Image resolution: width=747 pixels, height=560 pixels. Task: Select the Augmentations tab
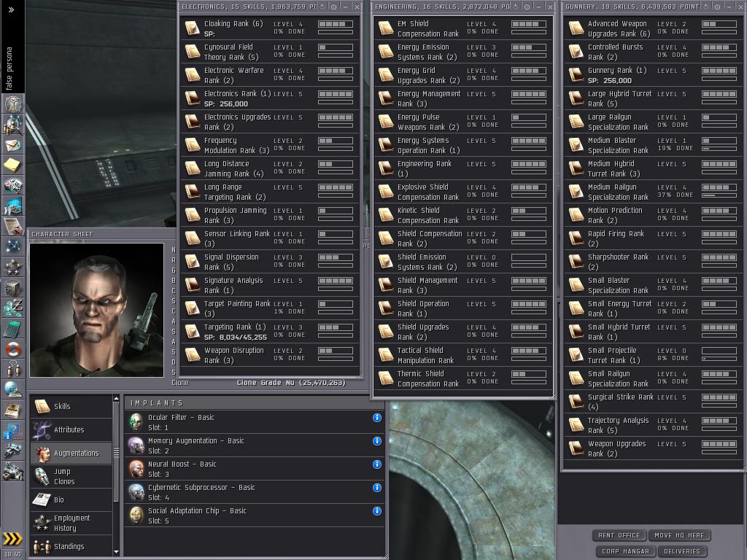[71, 453]
